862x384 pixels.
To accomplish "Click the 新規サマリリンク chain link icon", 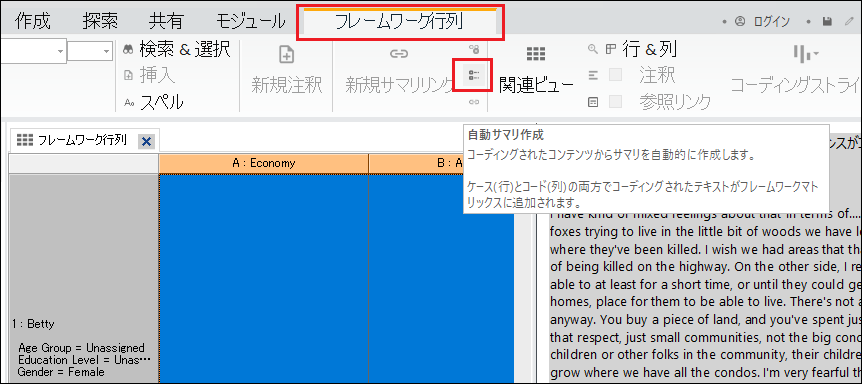I will point(399,54).
